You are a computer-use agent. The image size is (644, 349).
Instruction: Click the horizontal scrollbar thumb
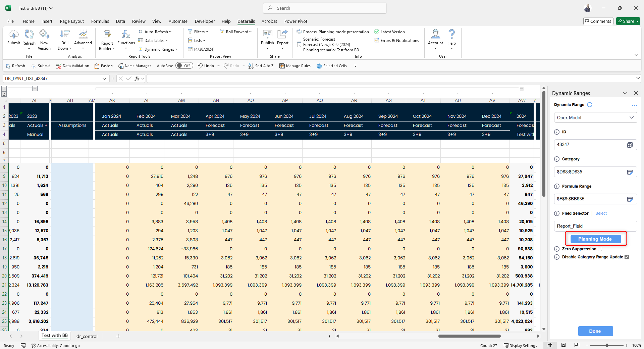pyautogui.click(x=470, y=336)
